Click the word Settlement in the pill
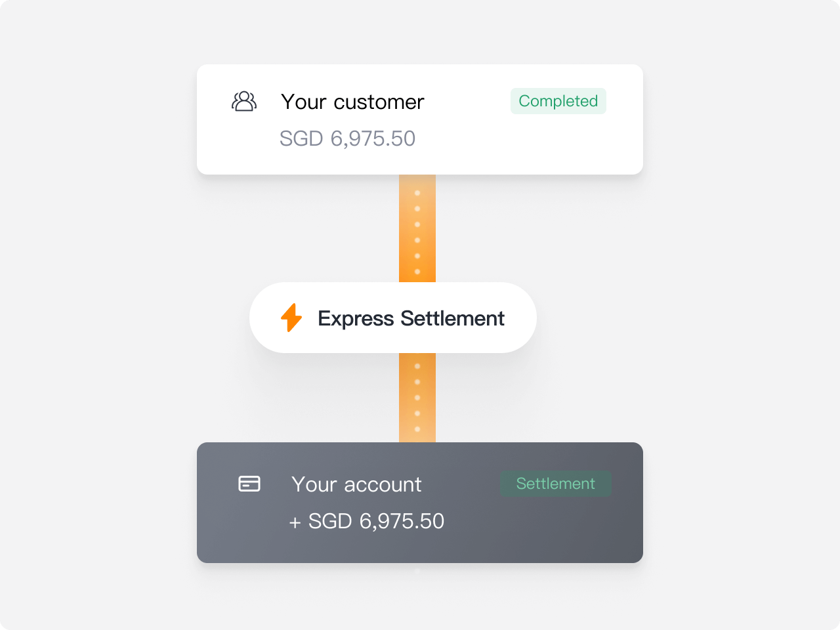 pyautogui.click(x=453, y=318)
